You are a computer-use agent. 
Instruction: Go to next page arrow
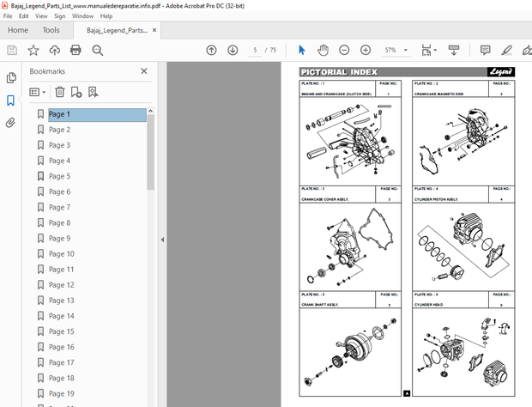tap(233, 51)
